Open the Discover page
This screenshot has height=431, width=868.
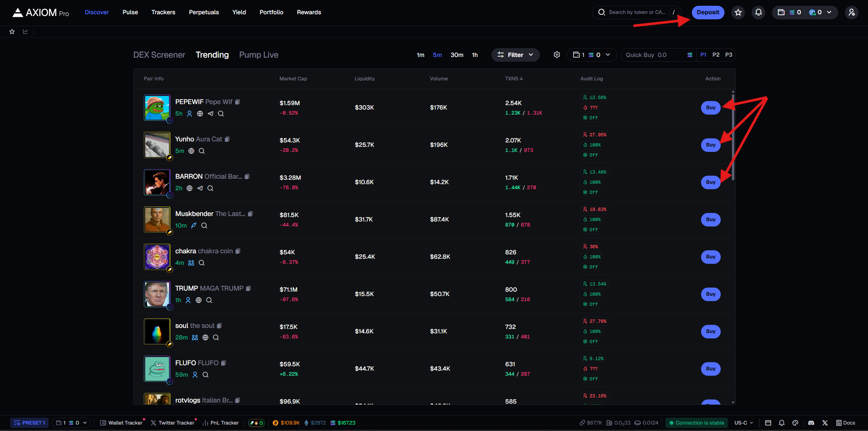pyautogui.click(x=97, y=12)
